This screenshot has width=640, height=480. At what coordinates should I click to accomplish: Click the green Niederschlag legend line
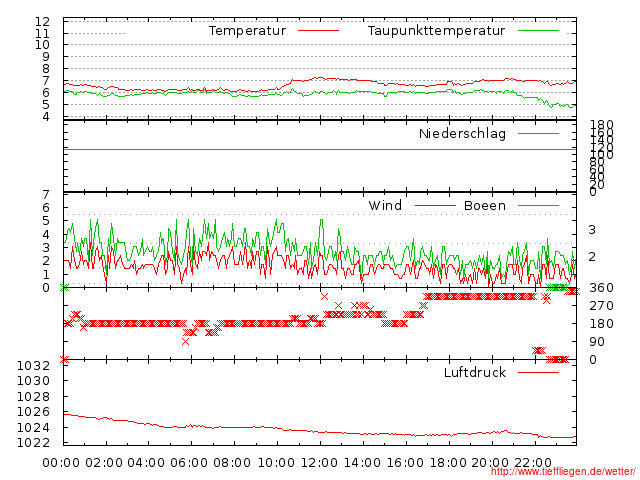pos(538,133)
